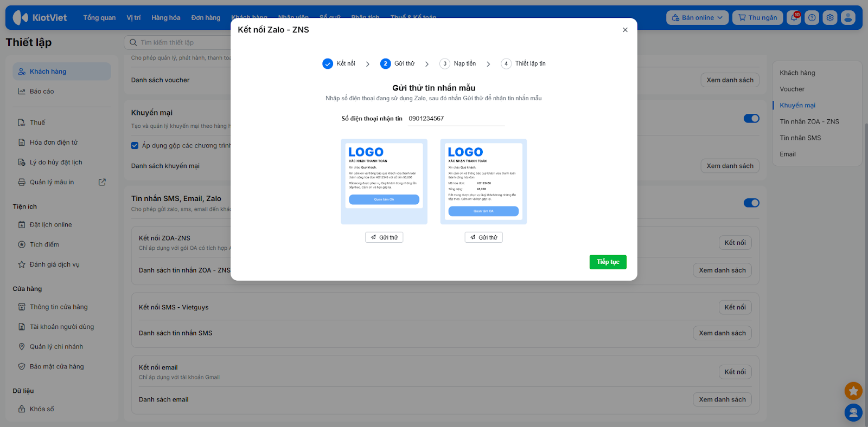Click the Hóa đơn điện tử icon

point(22,143)
